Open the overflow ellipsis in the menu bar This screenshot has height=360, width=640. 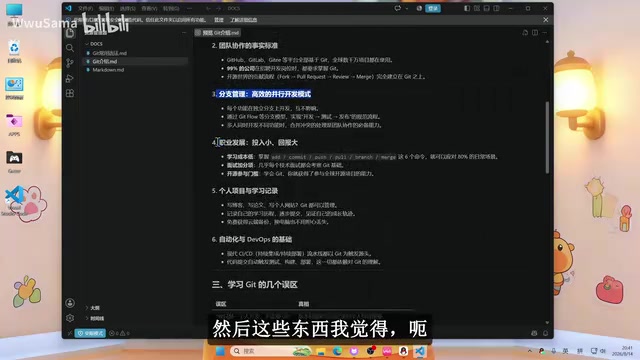pos(189,8)
